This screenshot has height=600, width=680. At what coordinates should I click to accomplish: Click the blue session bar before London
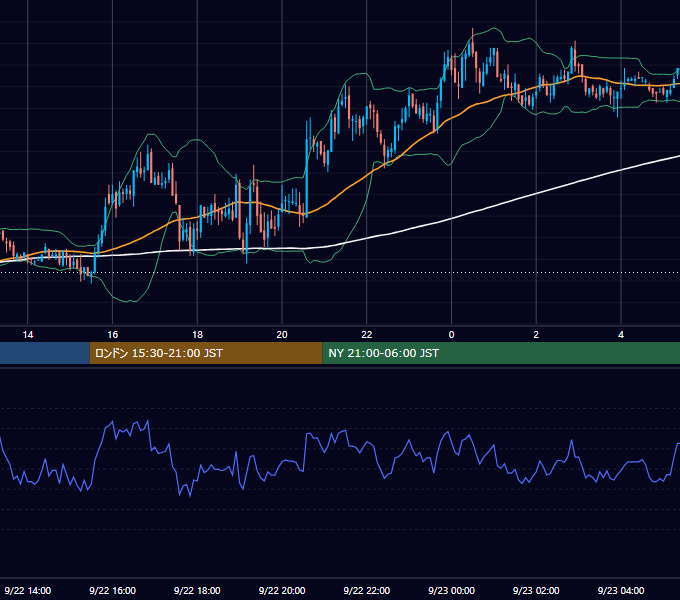(45, 353)
